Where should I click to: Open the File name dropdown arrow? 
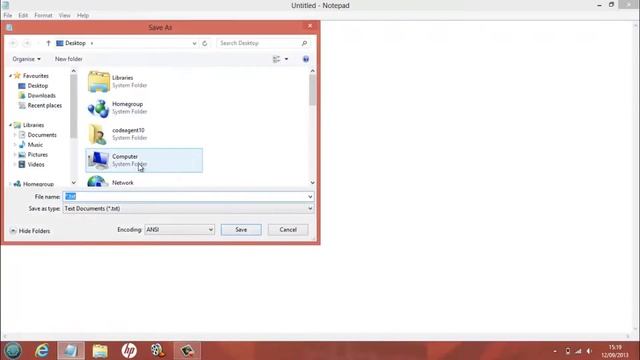(310, 197)
